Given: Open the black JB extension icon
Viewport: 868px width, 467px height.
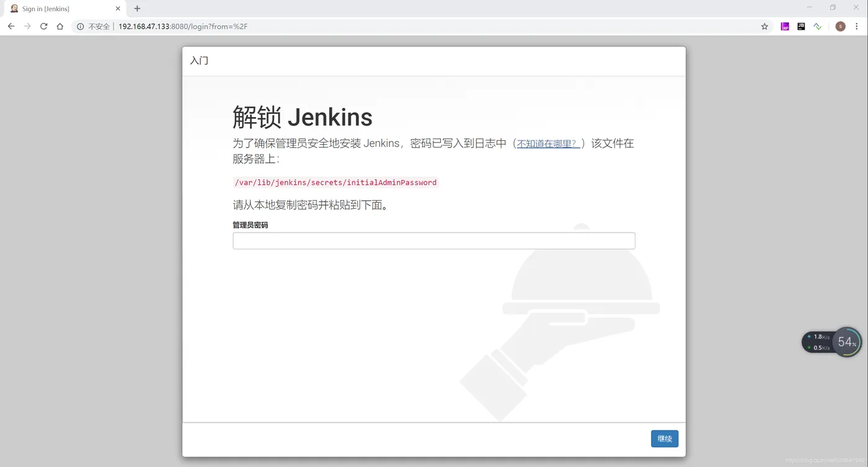Looking at the screenshot, I should [x=801, y=27].
